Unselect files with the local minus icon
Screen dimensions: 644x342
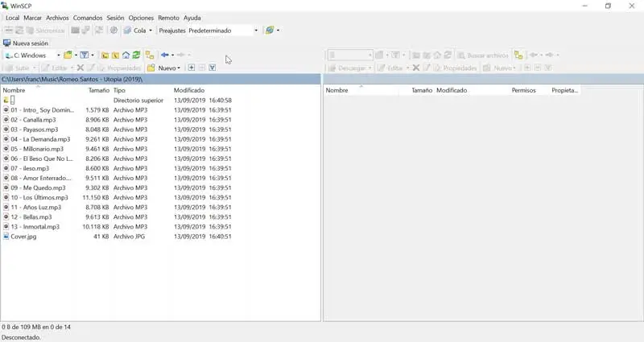click(x=202, y=68)
